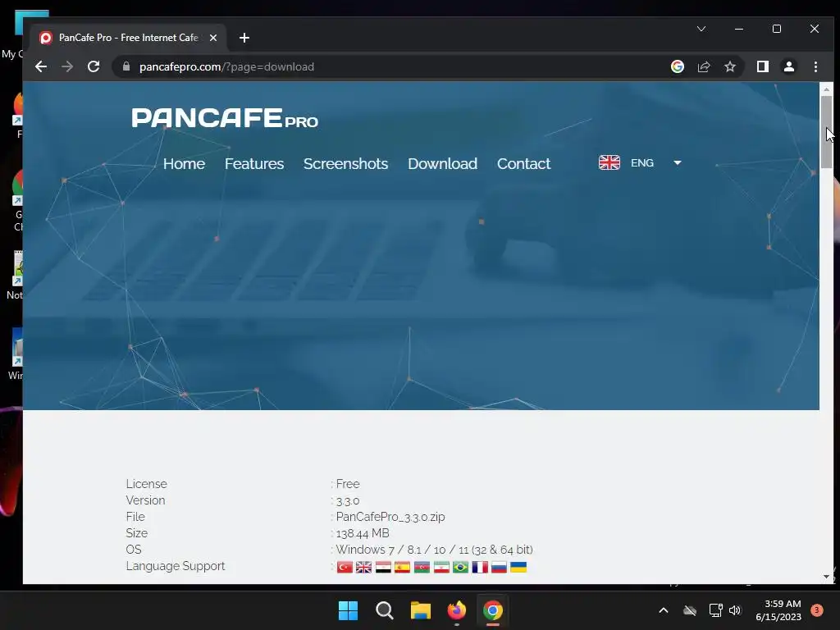Open the clock showing 3:59 AM
The image size is (840, 630).
[778, 610]
